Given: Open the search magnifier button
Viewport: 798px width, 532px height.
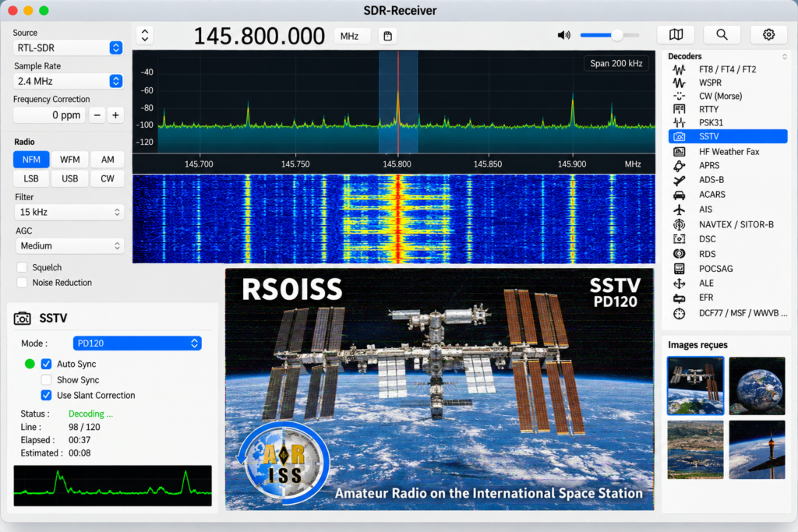Looking at the screenshot, I should 722,34.
